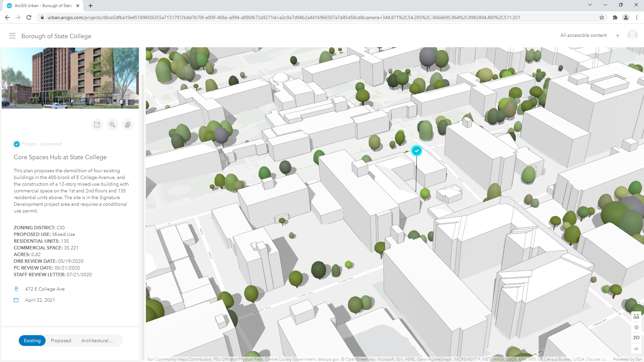Image resolution: width=644 pixels, height=362 pixels.
Task: Switch to Existing scenario view
Action: [x=32, y=341]
